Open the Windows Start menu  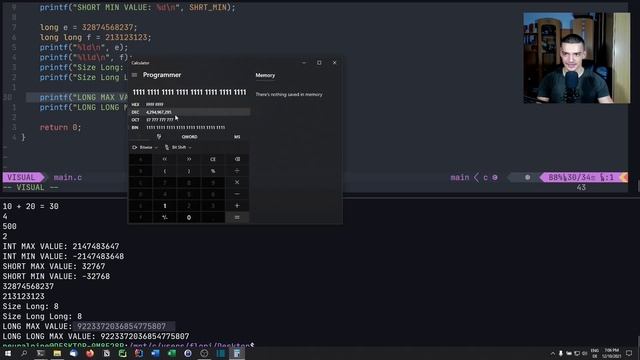(x=8, y=353)
